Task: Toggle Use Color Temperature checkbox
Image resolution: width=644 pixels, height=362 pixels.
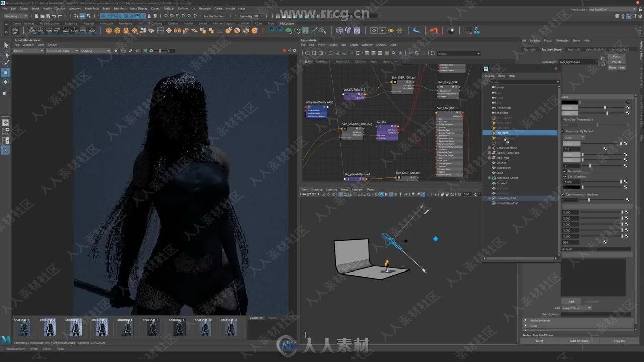Action: click(563, 120)
